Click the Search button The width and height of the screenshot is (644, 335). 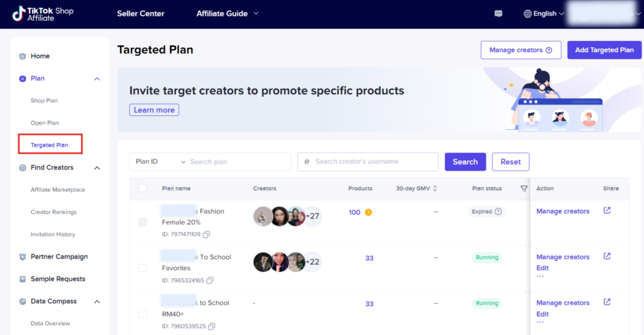(465, 162)
